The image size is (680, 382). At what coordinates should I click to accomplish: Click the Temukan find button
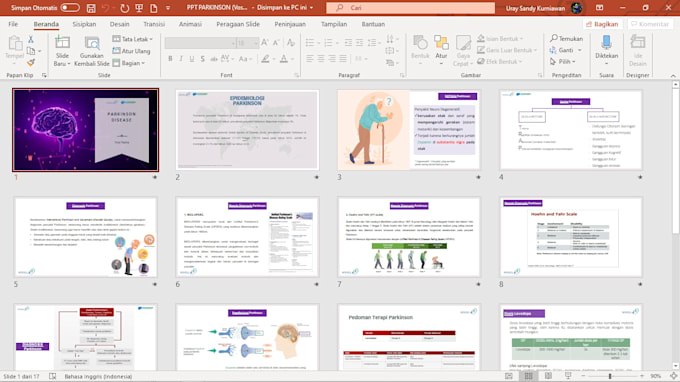566,39
